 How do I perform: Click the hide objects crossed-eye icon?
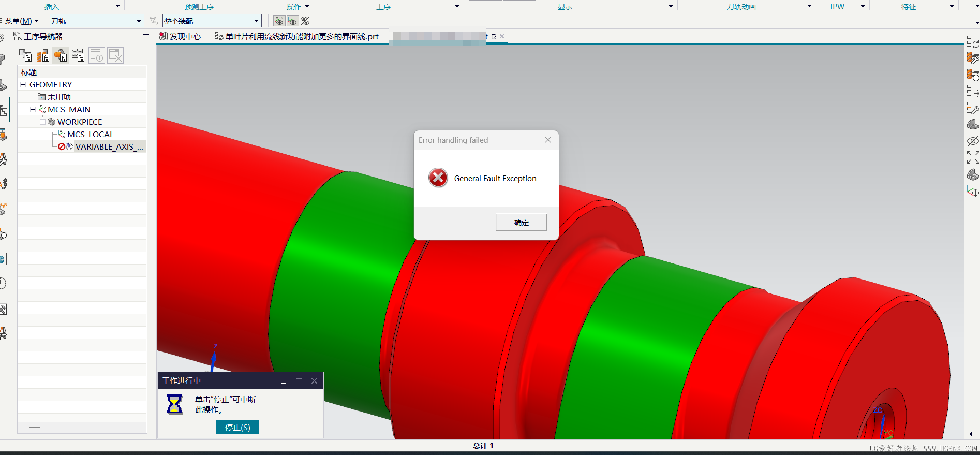point(973,141)
